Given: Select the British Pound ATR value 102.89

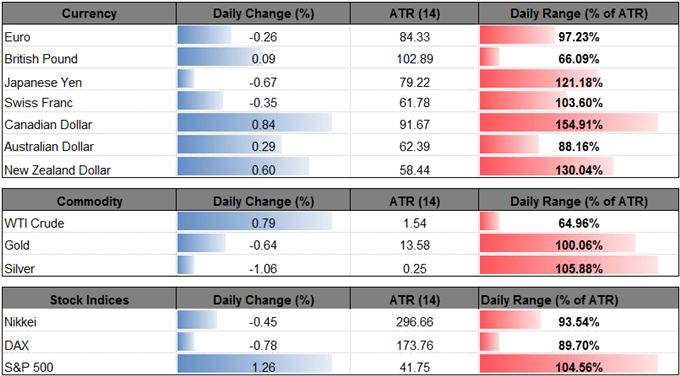Looking at the screenshot, I should click(x=414, y=59).
